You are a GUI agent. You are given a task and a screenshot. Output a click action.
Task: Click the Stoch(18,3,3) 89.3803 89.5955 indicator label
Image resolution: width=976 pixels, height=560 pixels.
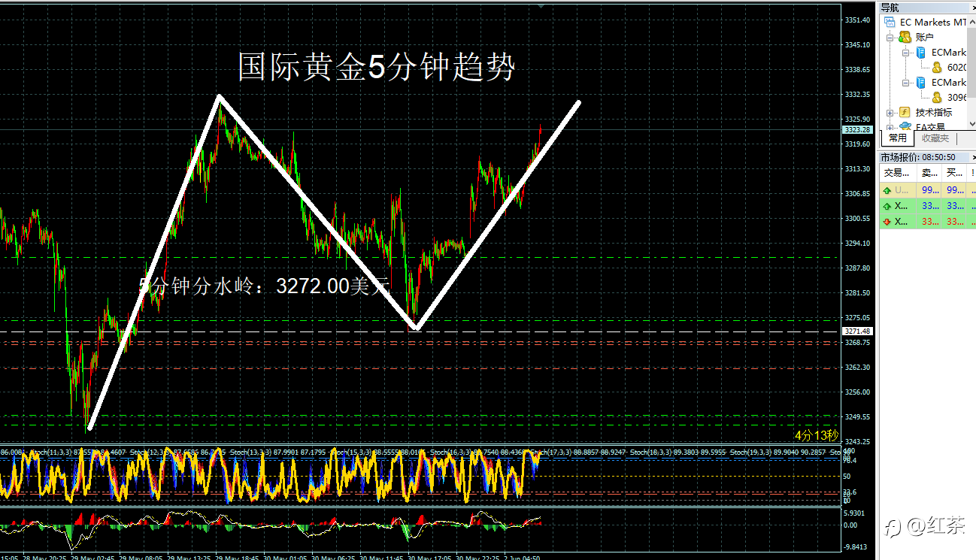coord(677,452)
